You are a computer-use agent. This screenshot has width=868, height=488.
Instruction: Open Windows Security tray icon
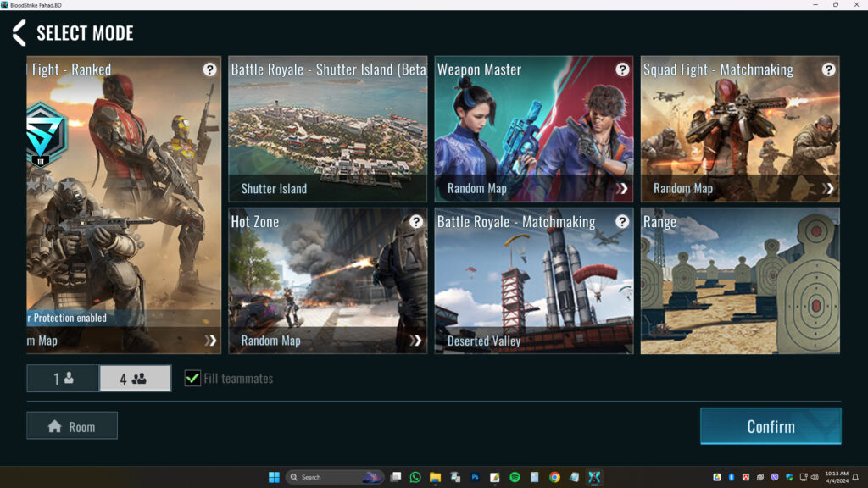click(789, 477)
